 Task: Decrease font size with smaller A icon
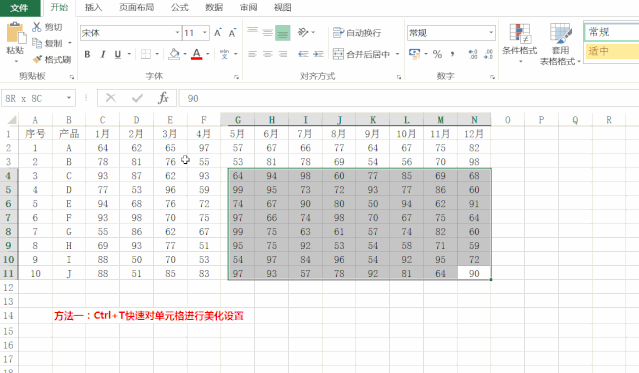coord(232,33)
